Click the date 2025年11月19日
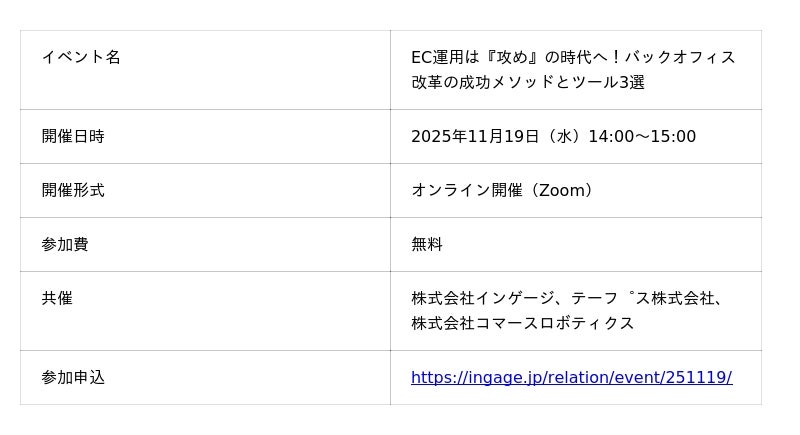800x435 pixels. click(475, 136)
